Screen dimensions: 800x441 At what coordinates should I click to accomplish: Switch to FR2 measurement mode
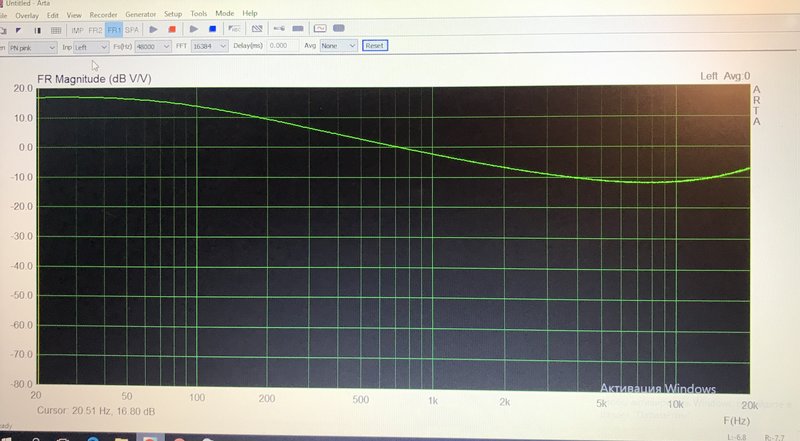95,30
